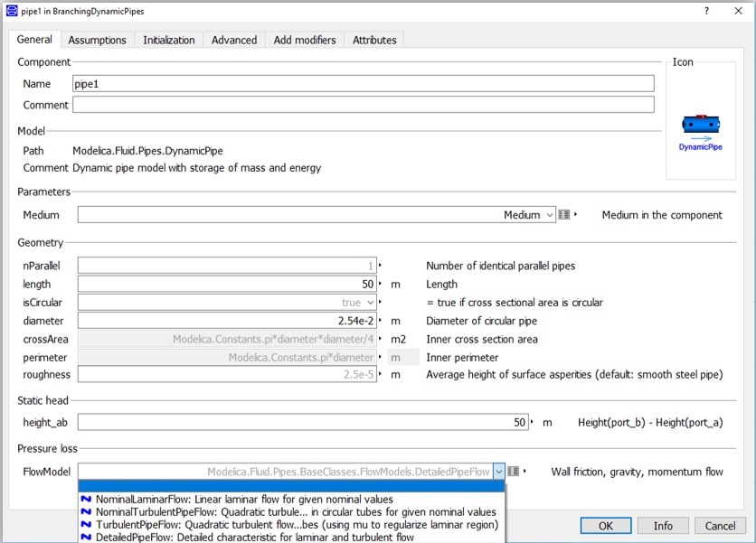Switch to the Assumptions tab
Image resolution: width=756 pixels, height=543 pixels.
(x=97, y=40)
